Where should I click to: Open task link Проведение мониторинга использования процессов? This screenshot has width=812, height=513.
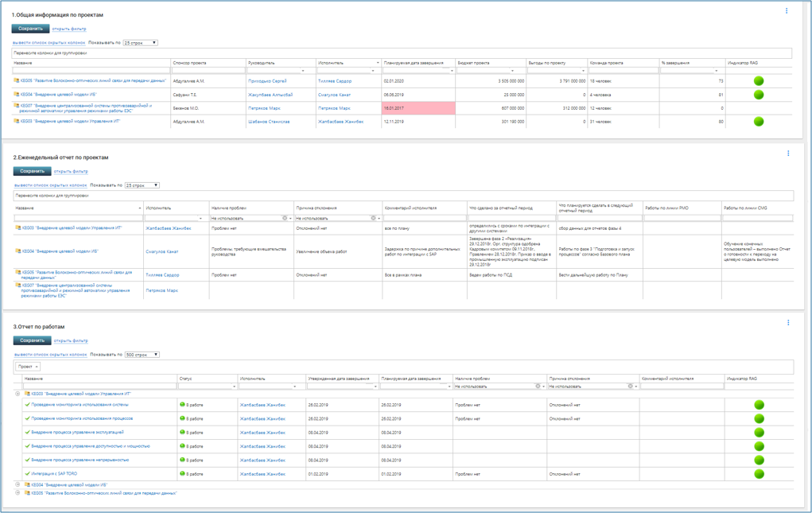pos(82,418)
